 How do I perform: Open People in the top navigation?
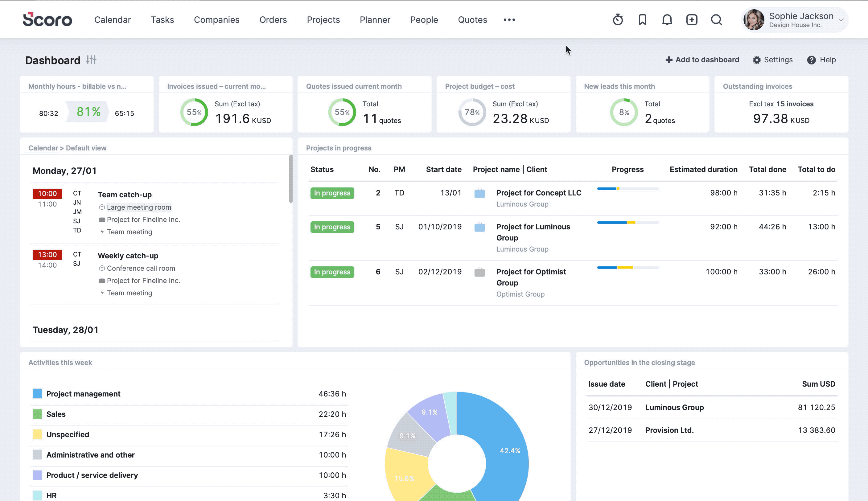(x=424, y=20)
